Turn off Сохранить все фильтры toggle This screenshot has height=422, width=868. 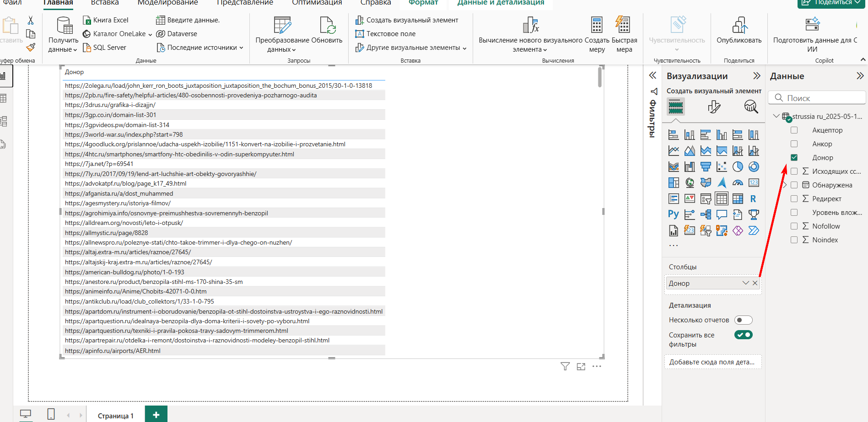pyautogui.click(x=743, y=335)
